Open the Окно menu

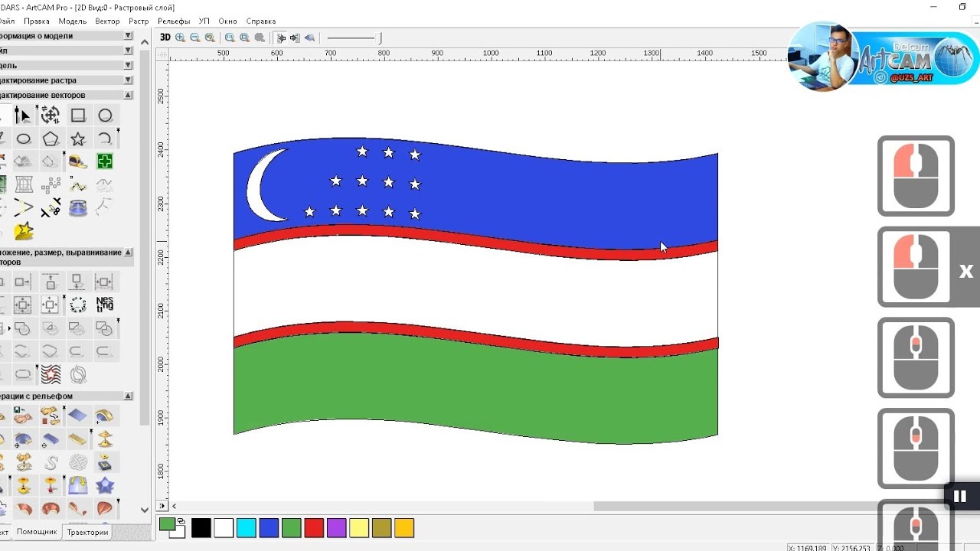point(227,21)
